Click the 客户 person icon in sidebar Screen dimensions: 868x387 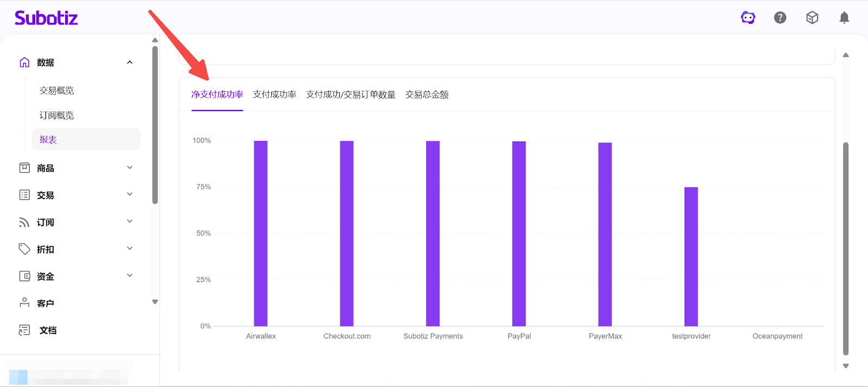tap(24, 303)
